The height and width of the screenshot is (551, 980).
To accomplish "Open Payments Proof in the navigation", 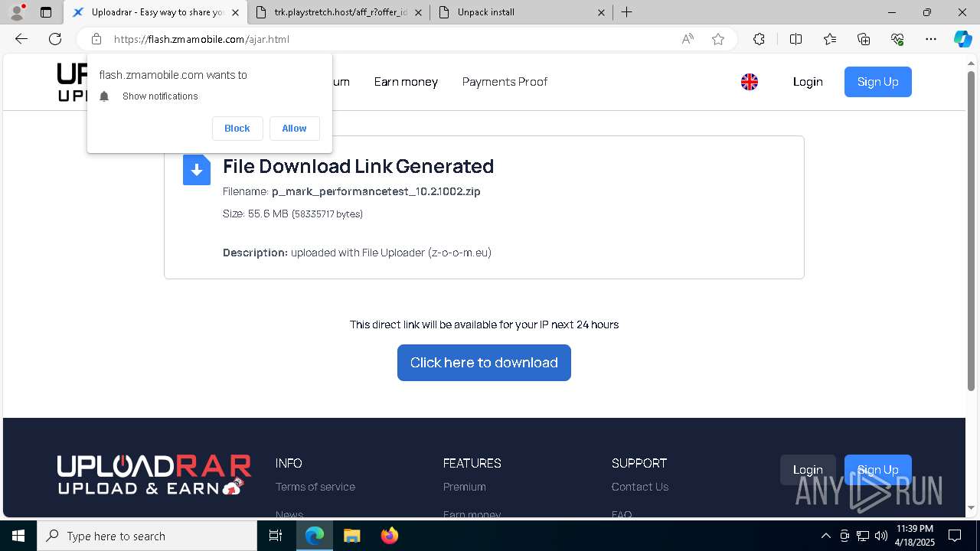I will click(505, 82).
